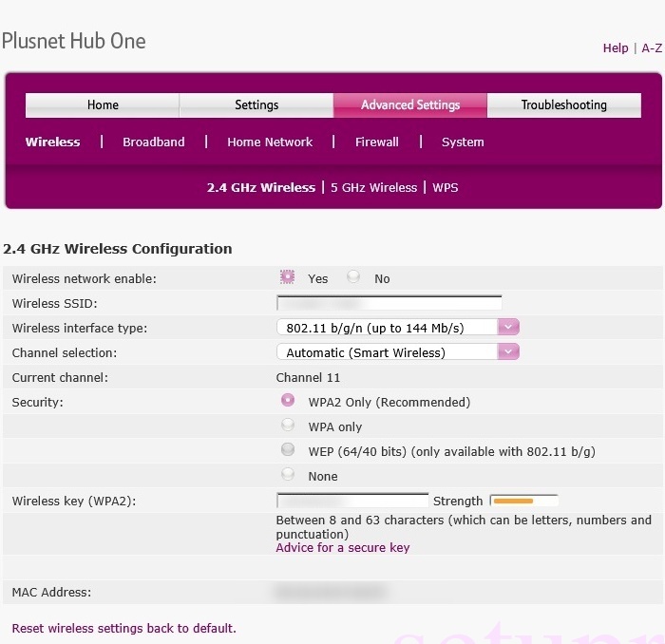Screen dimensions: 665x644
Task: Click the Channel 11 current channel value
Action: click(308, 377)
